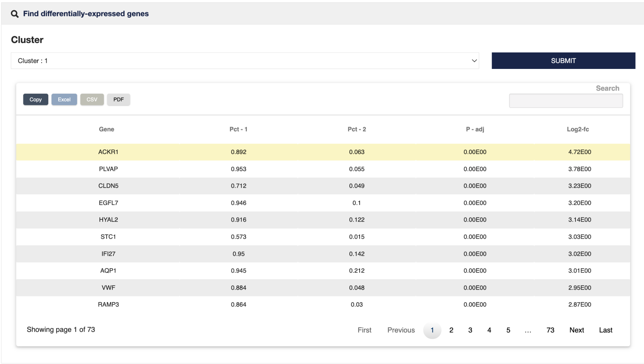The image size is (644, 364).
Task: Click Log2-fc value 4.72E00
Action: (580, 152)
